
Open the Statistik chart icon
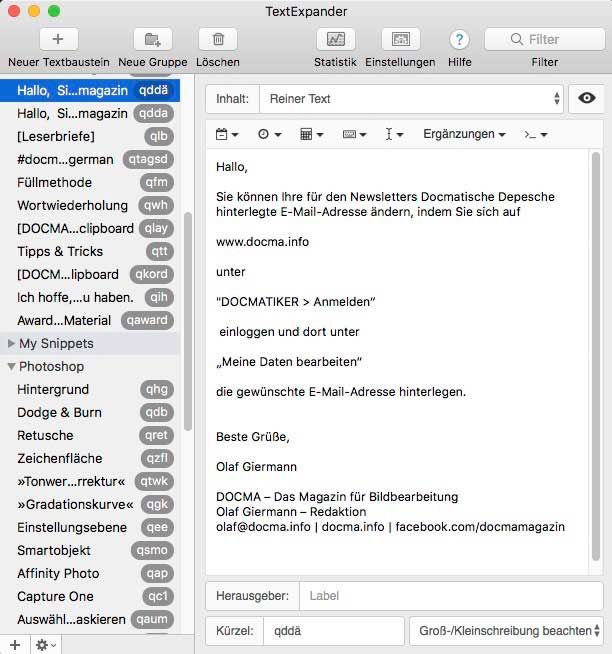pos(335,39)
